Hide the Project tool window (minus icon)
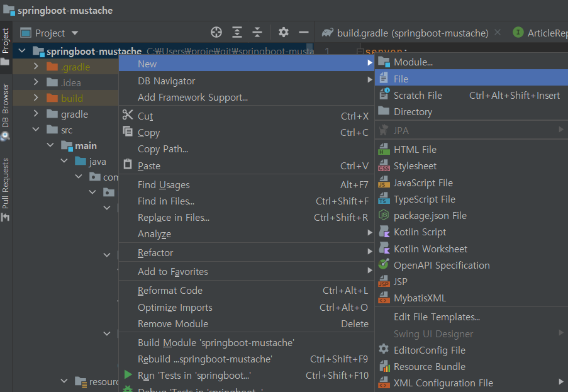This screenshot has width=568, height=392. pos(304,33)
